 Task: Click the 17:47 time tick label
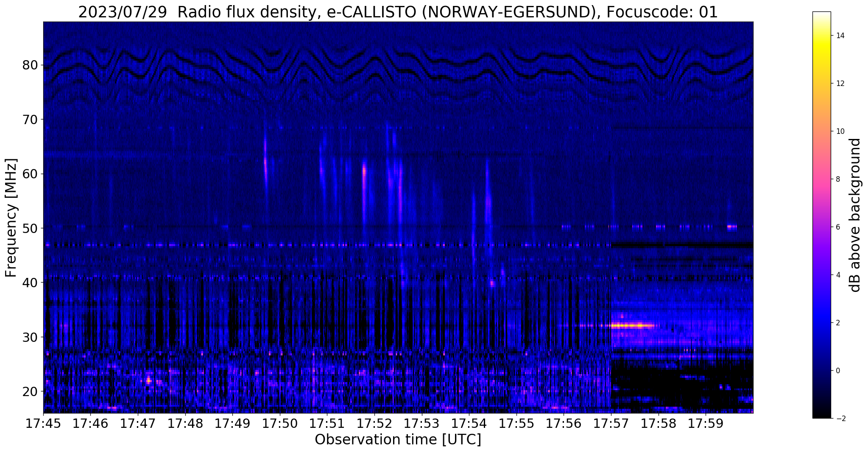[138, 424]
